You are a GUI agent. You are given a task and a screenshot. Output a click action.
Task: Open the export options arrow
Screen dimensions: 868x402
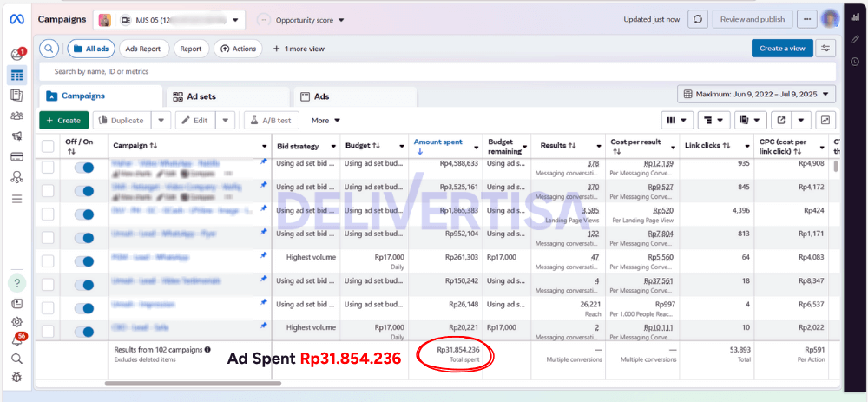pos(801,120)
